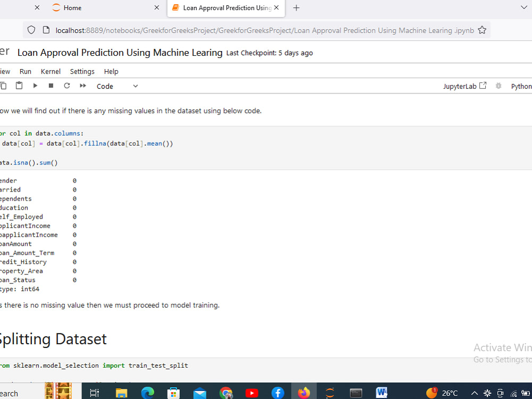This screenshot has height=399, width=532.
Task: Select Credit_History output row
Action: tap(38, 262)
